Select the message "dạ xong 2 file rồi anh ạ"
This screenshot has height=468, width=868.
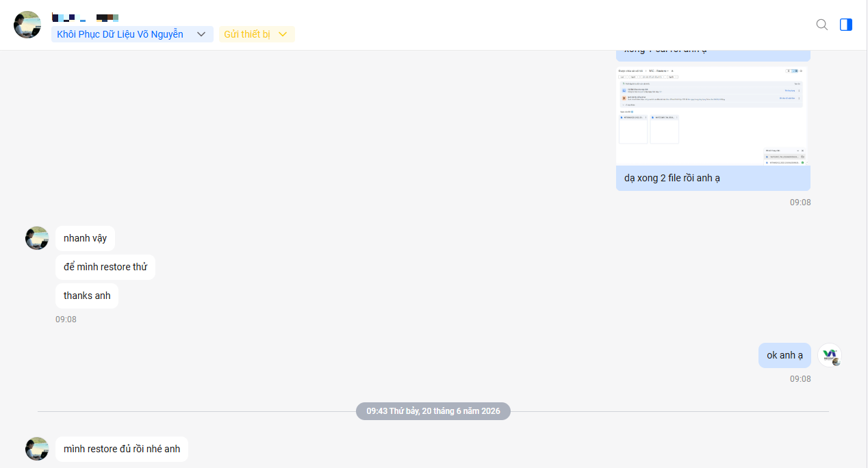[x=713, y=178]
